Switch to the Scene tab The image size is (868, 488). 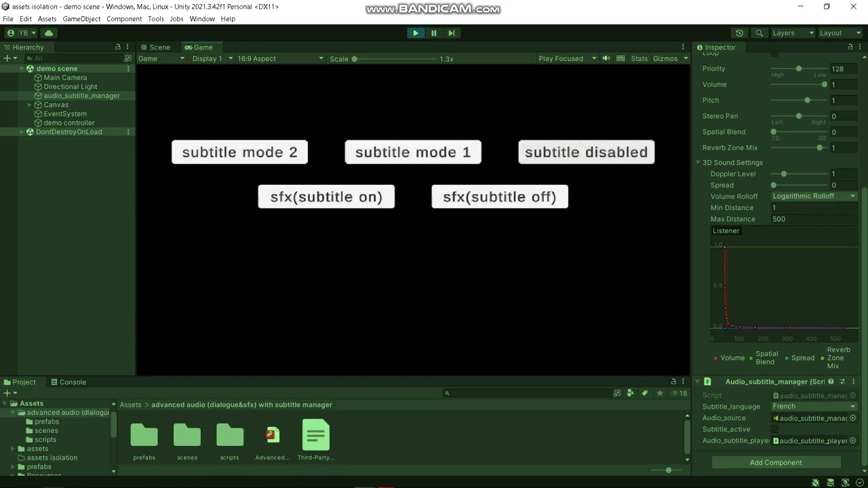coord(155,47)
